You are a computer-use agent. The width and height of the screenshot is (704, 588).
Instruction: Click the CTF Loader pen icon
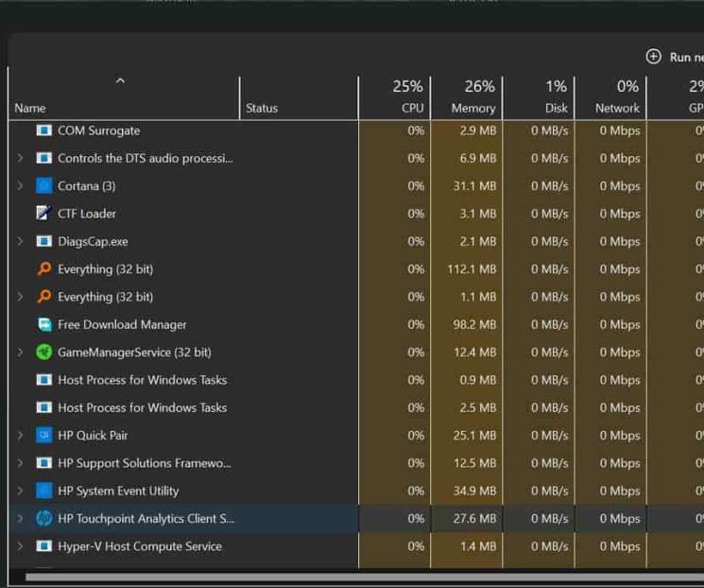coord(43,214)
